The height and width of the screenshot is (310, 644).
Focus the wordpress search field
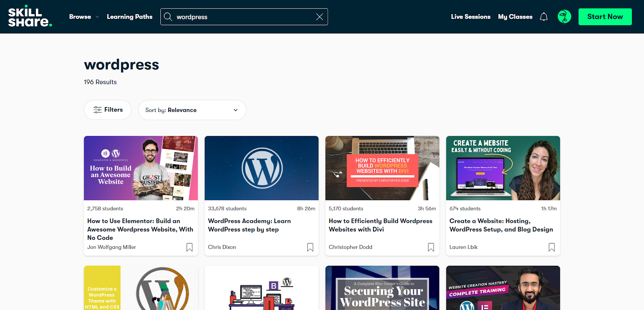[244, 17]
